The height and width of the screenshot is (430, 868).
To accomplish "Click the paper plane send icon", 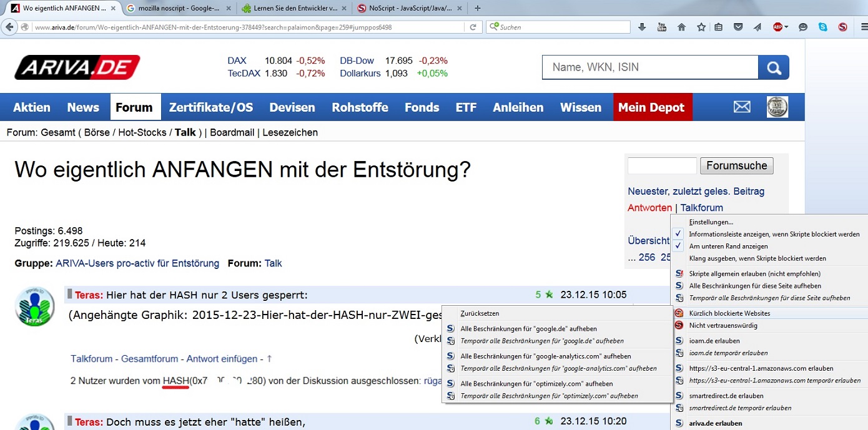I will [757, 27].
